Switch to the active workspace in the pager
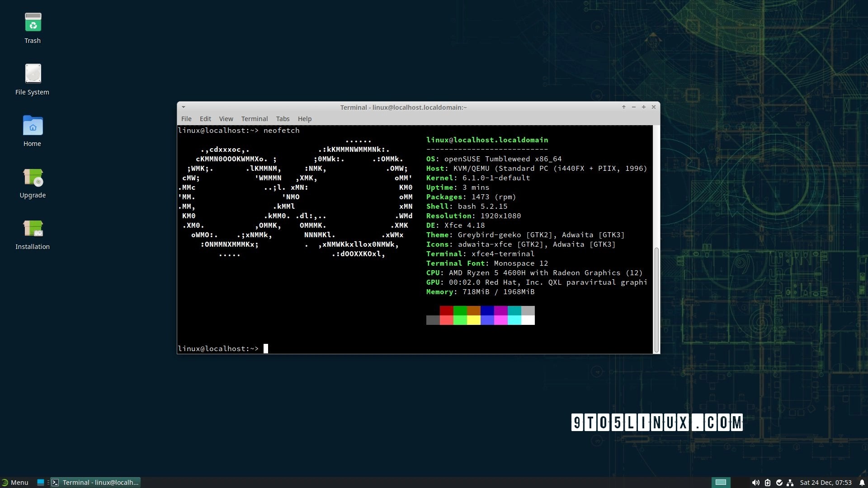Screen dimensions: 868x488 [721, 483]
